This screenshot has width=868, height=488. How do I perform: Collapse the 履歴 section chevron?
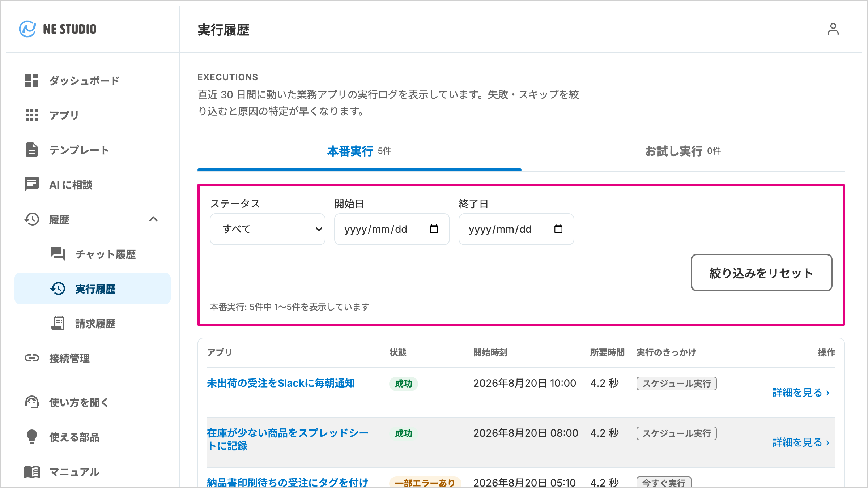[153, 219]
